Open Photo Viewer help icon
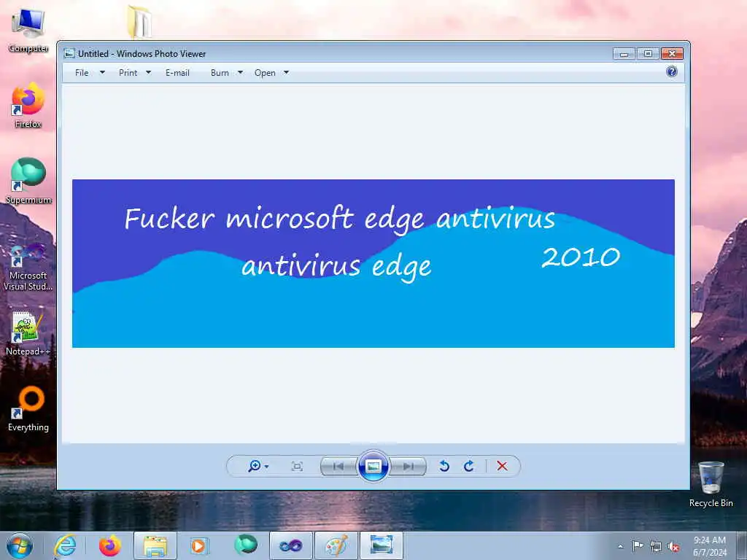 click(x=672, y=72)
